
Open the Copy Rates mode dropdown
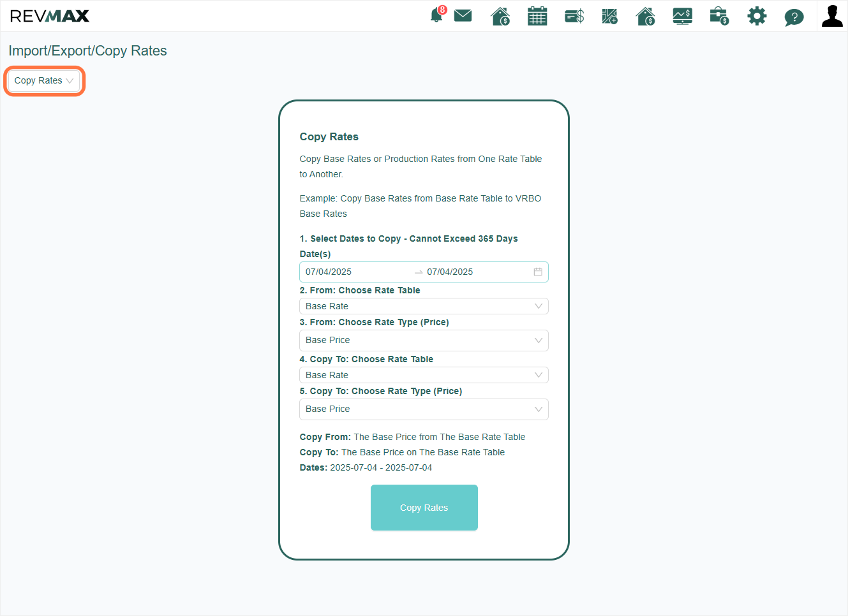[44, 81]
